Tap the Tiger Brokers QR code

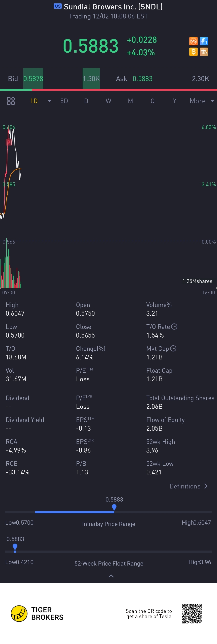tap(192, 613)
